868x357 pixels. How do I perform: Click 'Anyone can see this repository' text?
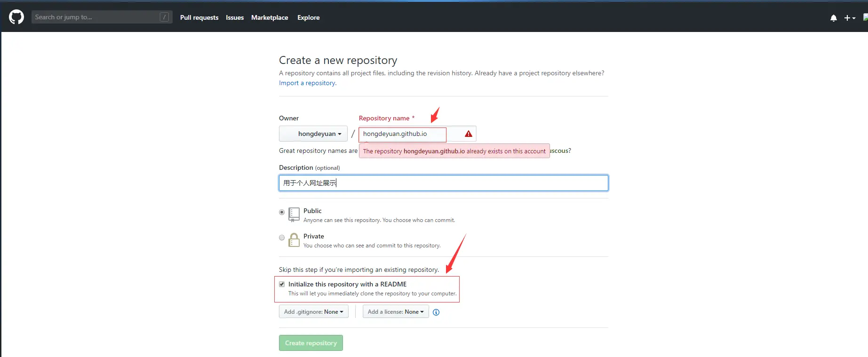point(379,220)
